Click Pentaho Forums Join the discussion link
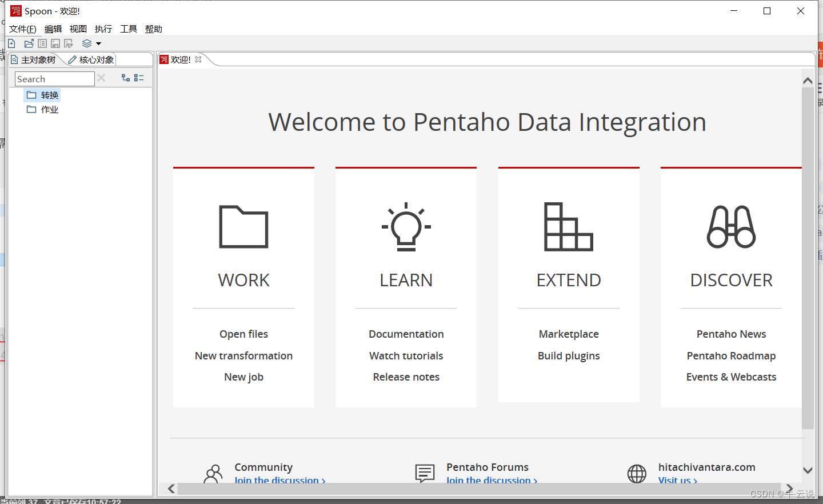The height and width of the screenshot is (504, 823). (492, 480)
